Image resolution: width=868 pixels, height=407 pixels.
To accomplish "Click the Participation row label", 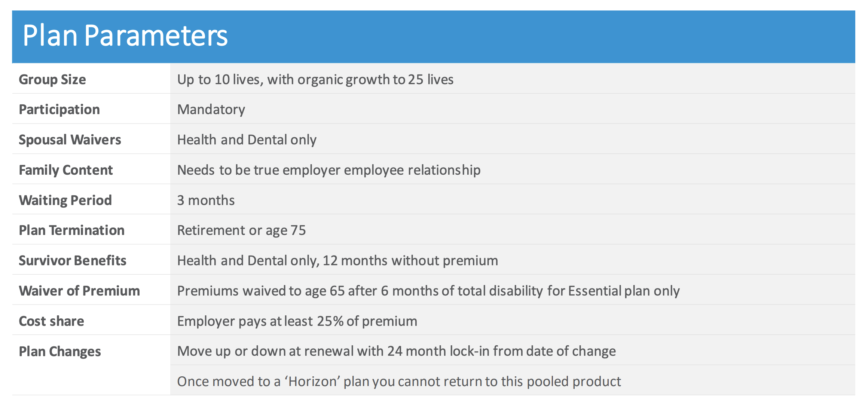I will (x=59, y=110).
